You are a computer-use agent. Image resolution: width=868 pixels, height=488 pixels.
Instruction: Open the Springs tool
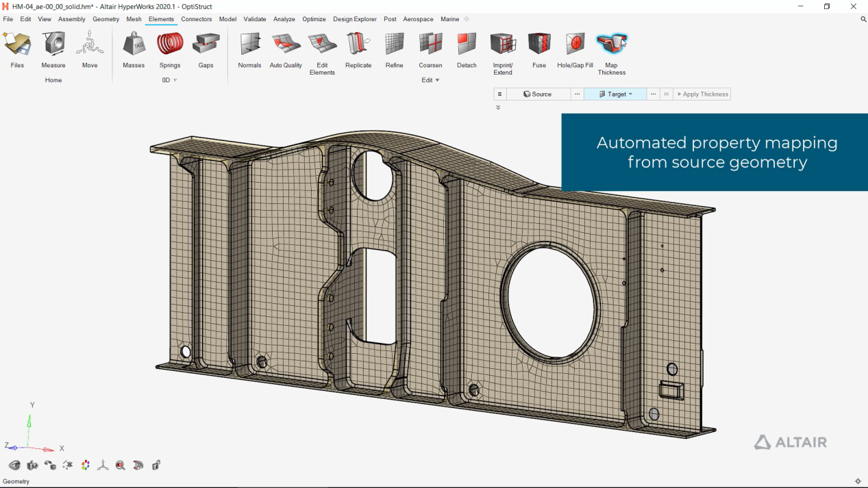pos(170,50)
